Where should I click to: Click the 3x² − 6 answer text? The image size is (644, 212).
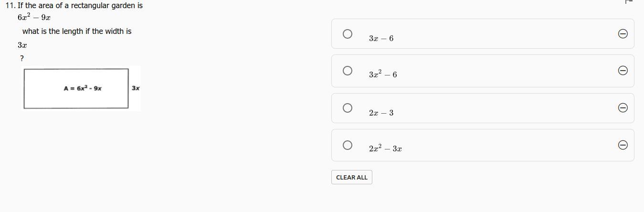coord(382,74)
